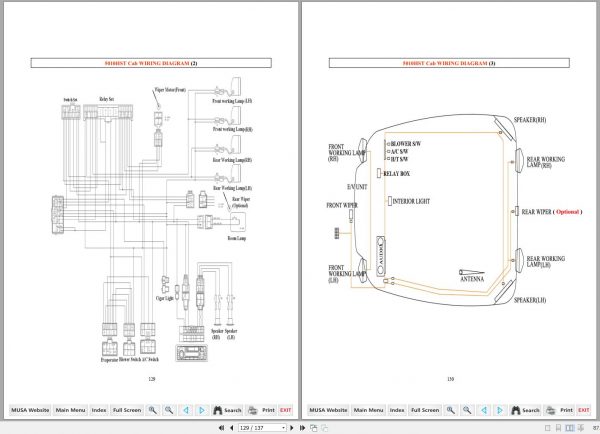Open MUSA Website on left page toolbar
The height and width of the screenshot is (434, 600).
coord(30,410)
